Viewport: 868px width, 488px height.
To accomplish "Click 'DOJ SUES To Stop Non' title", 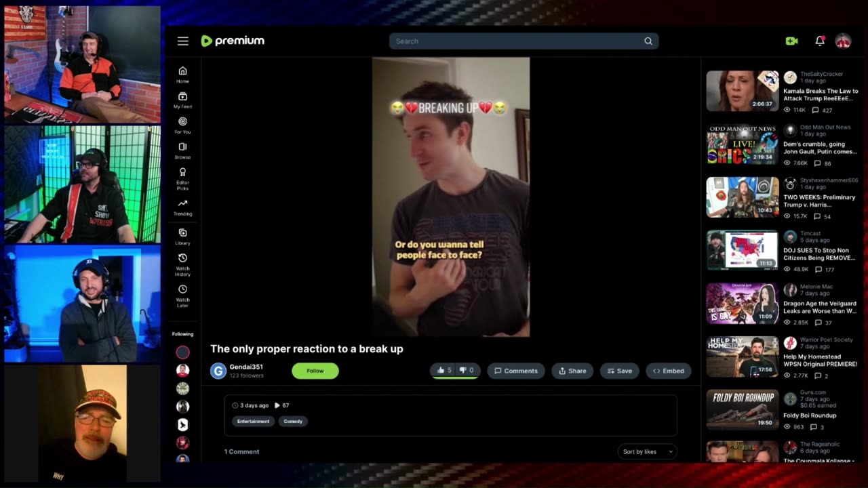I will coord(819,254).
